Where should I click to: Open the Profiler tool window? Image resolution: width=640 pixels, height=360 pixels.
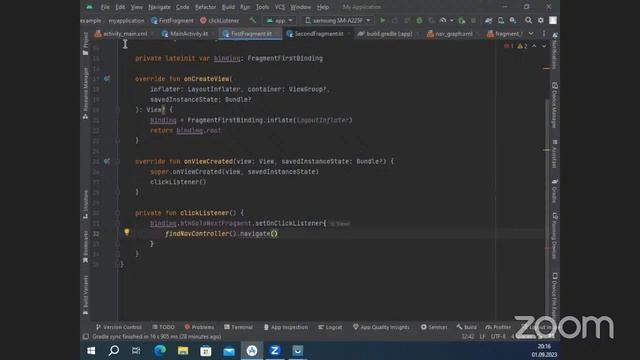coord(498,327)
